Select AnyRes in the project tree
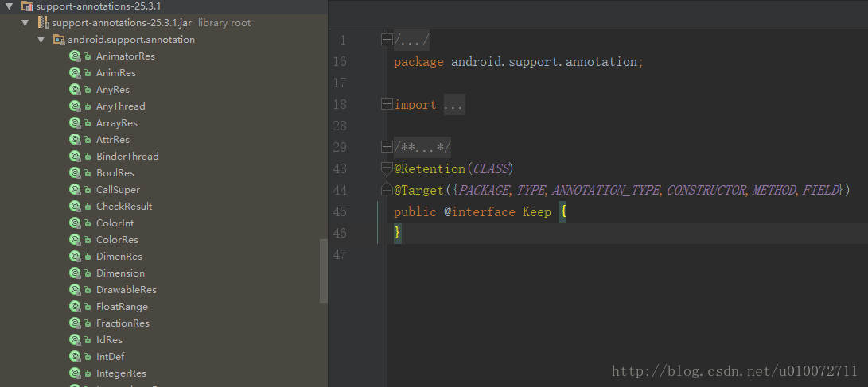Screen dimensions: 868x387 [113, 90]
